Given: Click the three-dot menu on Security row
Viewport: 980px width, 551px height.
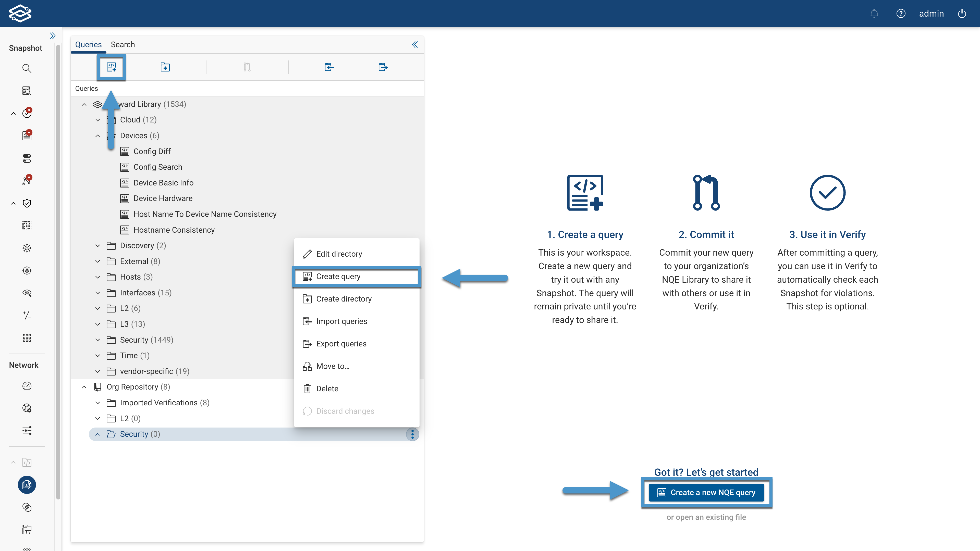Looking at the screenshot, I should (x=412, y=434).
